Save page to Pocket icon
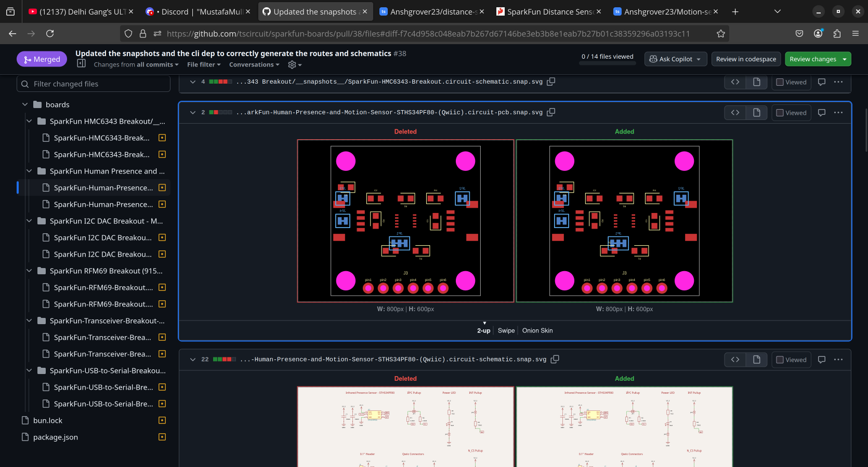Image resolution: width=868 pixels, height=467 pixels. tap(799, 33)
